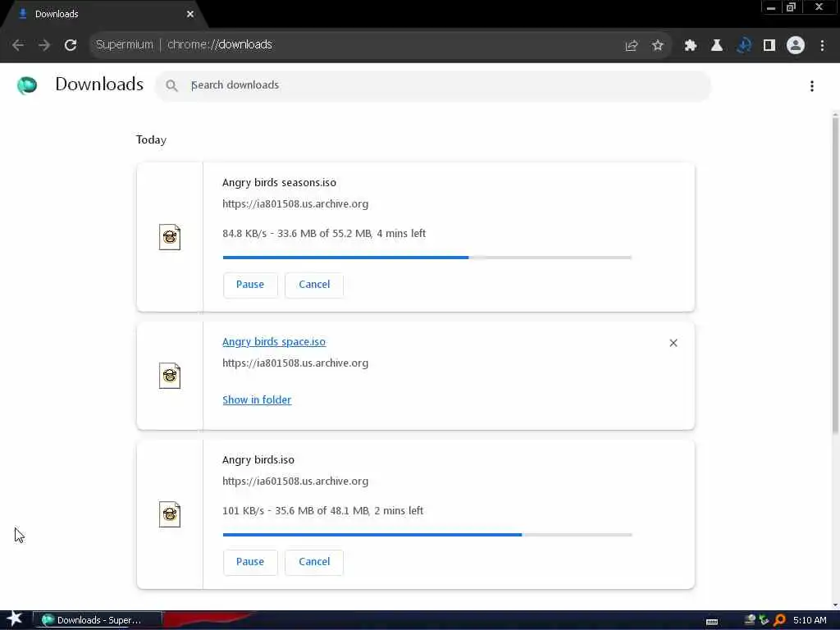Image resolution: width=840 pixels, height=630 pixels.
Task: Pause the Angry birds.iso download
Action: pyautogui.click(x=250, y=562)
